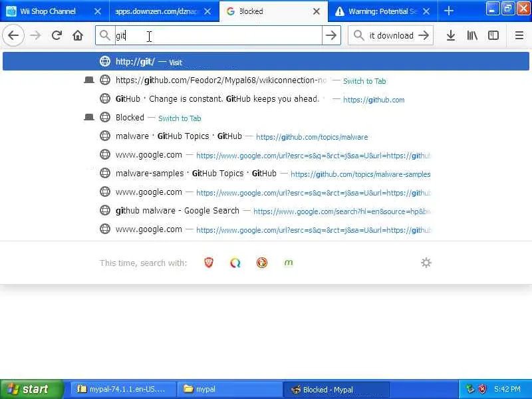This screenshot has height=399, width=532.
Task: Click the red security shield tray icon
Action: point(482,389)
